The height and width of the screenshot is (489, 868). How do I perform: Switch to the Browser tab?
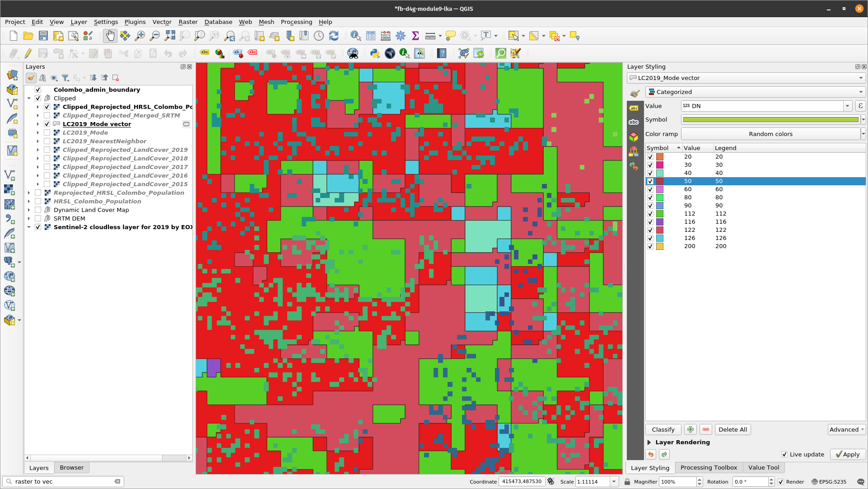(x=71, y=467)
